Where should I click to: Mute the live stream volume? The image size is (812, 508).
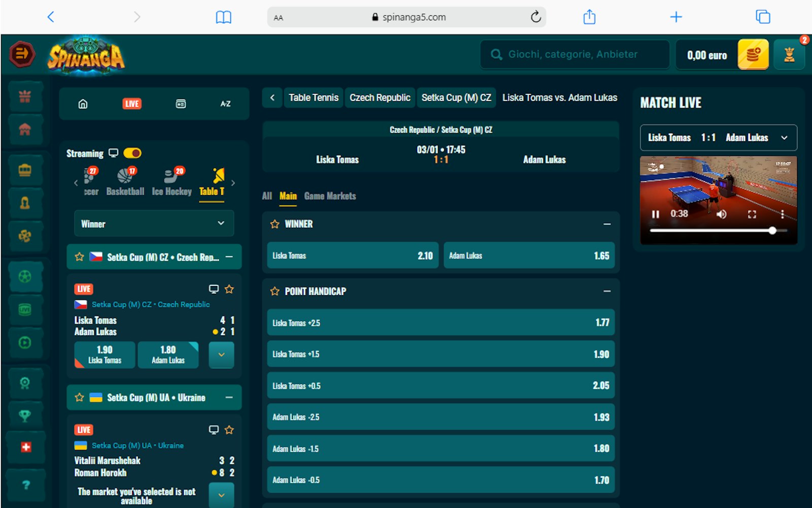(x=721, y=214)
